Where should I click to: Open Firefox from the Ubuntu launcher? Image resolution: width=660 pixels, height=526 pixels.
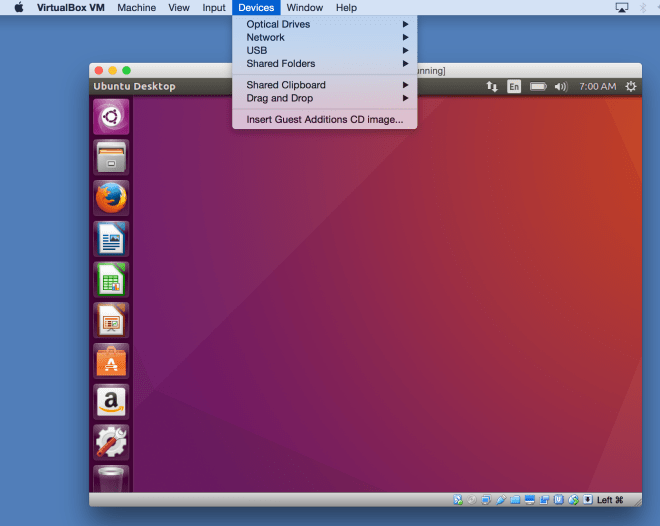111,198
